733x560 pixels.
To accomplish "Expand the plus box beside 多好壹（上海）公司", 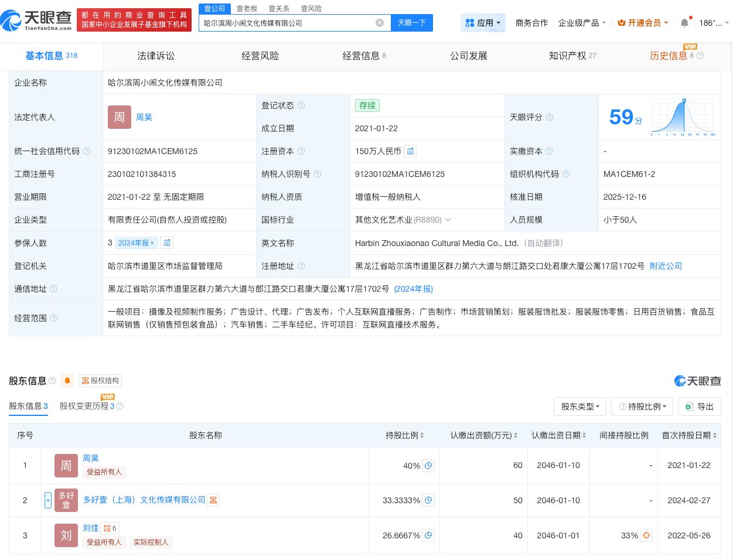I will pyautogui.click(x=48, y=500).
